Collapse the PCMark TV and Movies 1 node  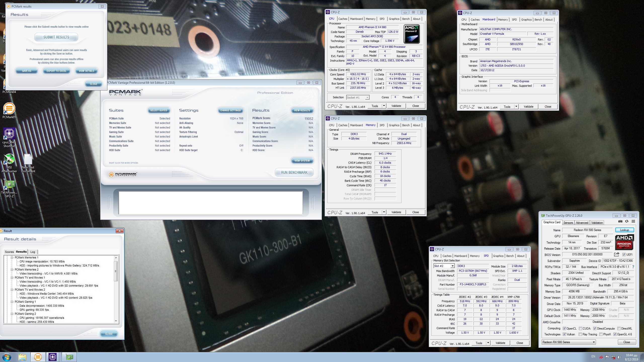click(12, 278)
